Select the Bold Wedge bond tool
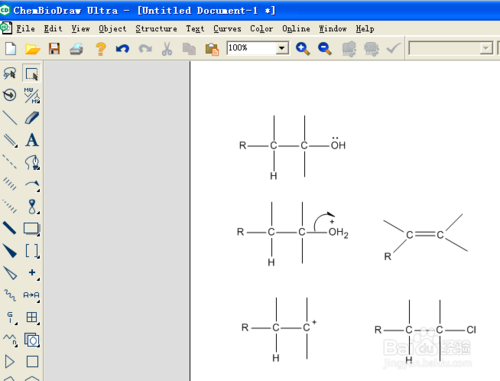500x381 pixels. pos(10,251)
